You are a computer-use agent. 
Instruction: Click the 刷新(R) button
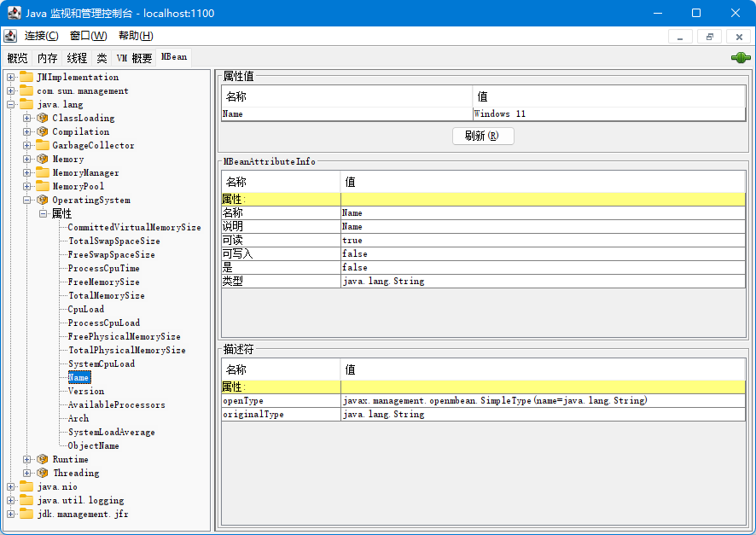[x=483, y=137]
